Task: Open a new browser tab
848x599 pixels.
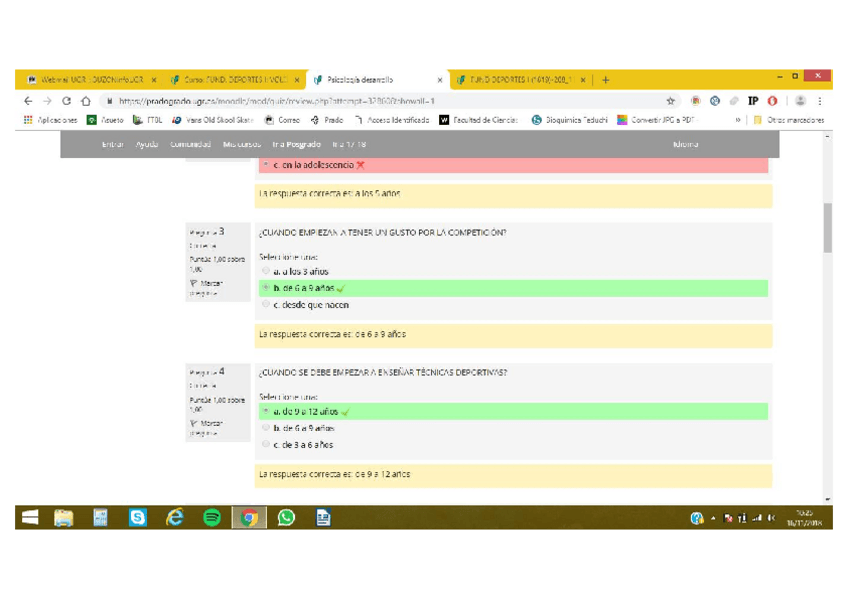Action: tap(606, 80)
